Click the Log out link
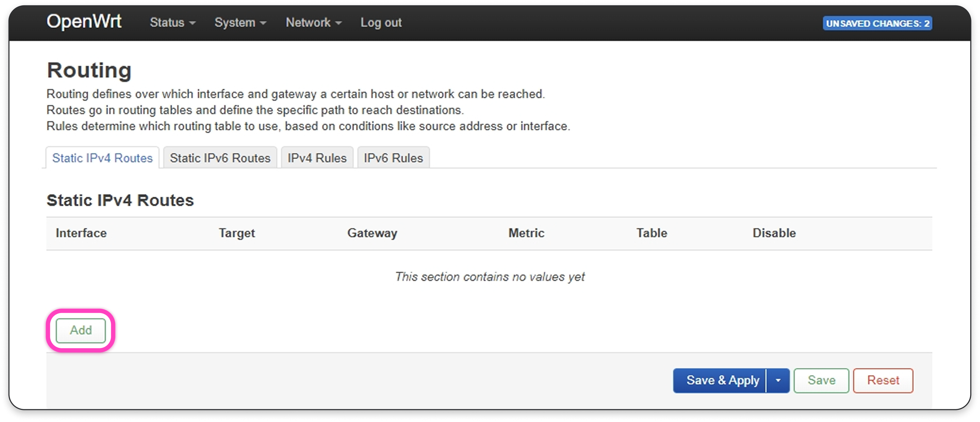980x422 pixels. tap(381, 23)
